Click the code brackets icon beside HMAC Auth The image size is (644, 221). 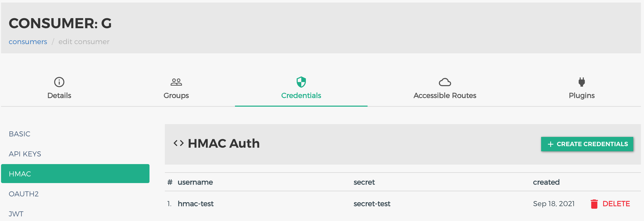pyautogui.click(x=179, y=143)
